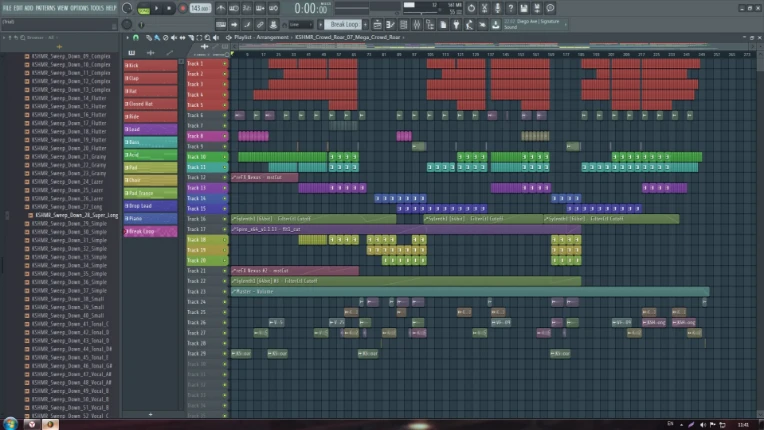Open the Channel rack view icon
This screenshot has height=430, width=764.
coord(403,24)
